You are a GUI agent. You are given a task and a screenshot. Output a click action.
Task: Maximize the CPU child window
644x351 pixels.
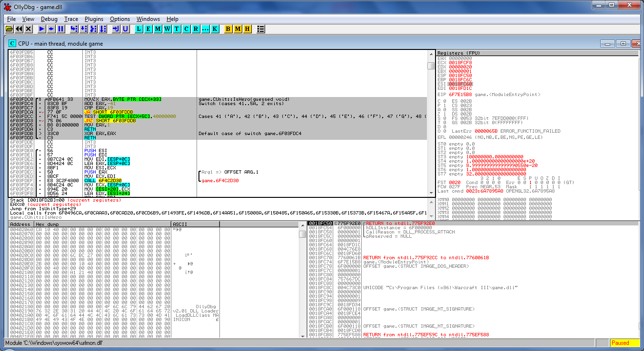point(624,43)
